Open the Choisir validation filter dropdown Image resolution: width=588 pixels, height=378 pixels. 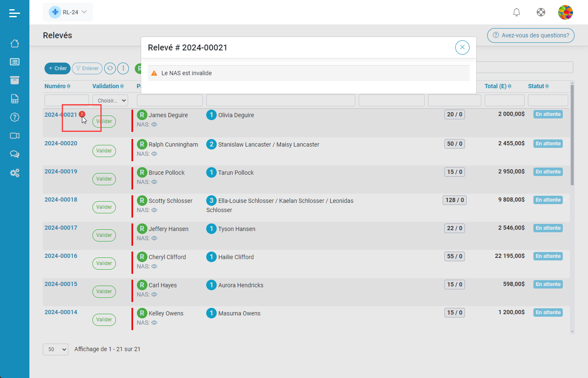pos(110,100)
